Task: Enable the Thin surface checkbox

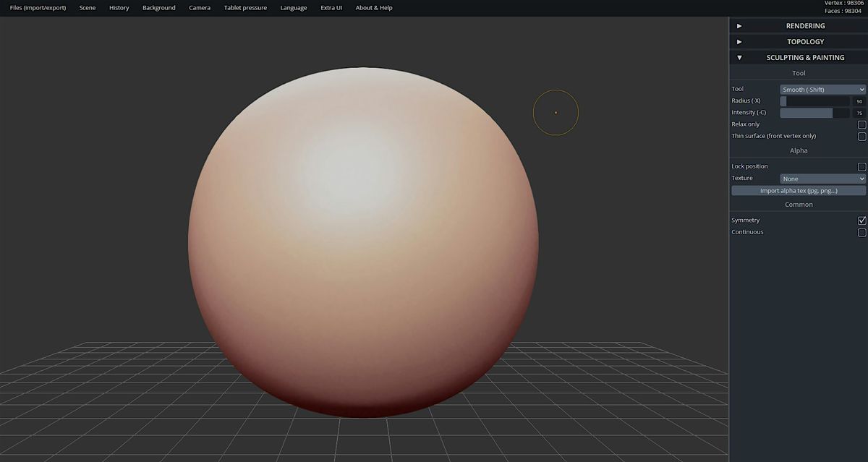Action: [861, 136]
